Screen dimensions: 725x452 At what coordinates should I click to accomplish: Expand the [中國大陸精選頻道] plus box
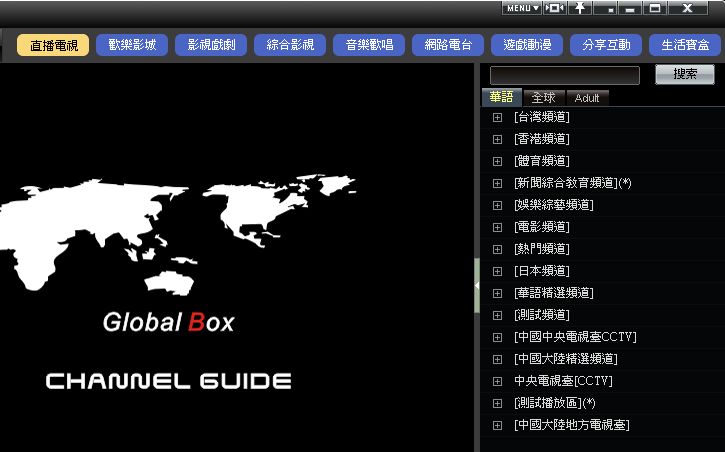pyautogui.click(x=498, y=359)
